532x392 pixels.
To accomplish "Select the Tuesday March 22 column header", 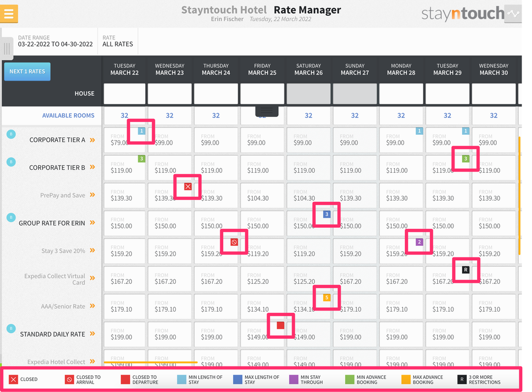I will [124, 69].
